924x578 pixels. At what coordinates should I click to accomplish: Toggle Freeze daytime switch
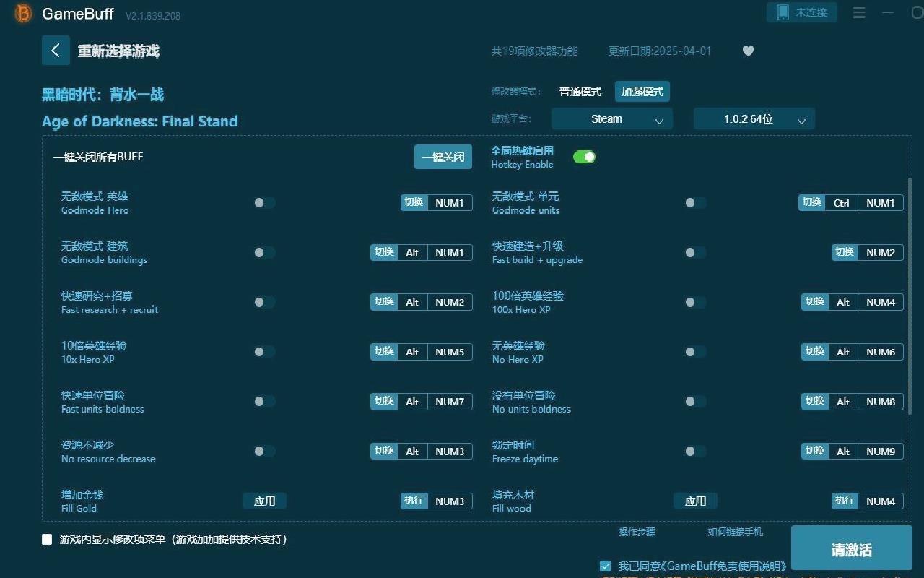(695, 451)
